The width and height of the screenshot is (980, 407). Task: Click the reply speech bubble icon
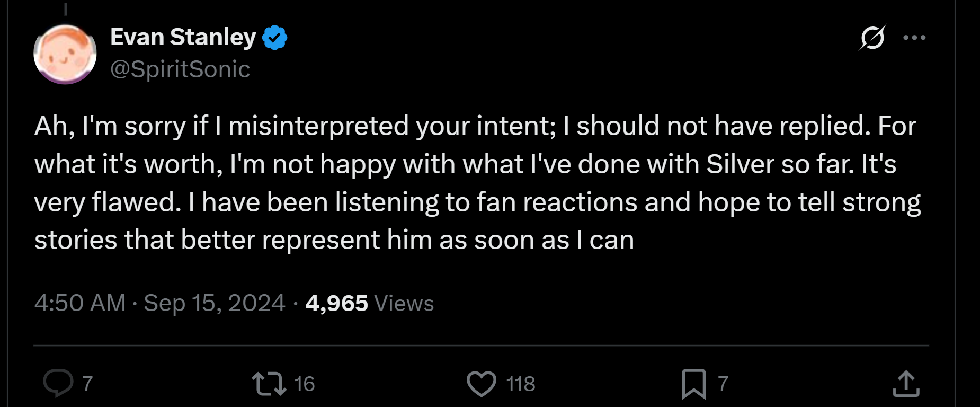click(x=58, y=383)
